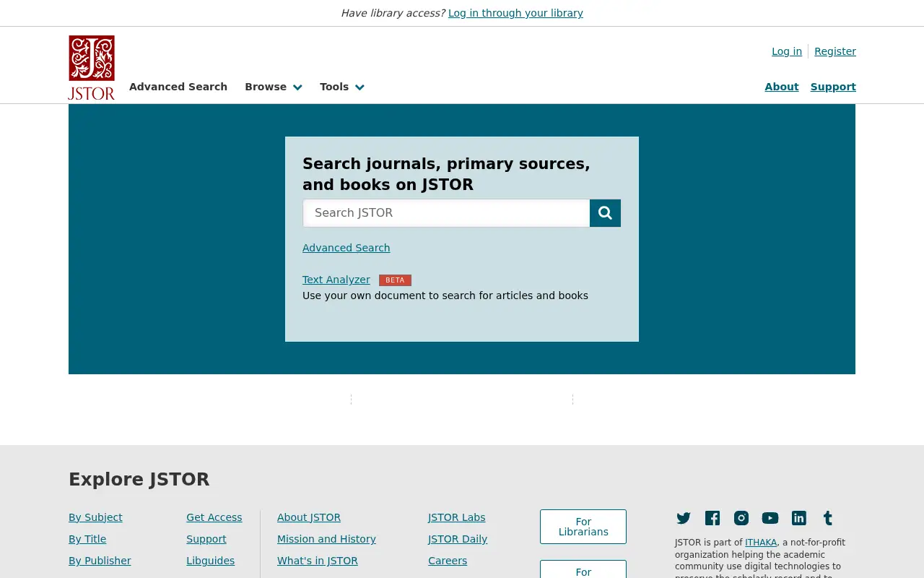Open JSTOR's Tumblr page

click(828, 518)
